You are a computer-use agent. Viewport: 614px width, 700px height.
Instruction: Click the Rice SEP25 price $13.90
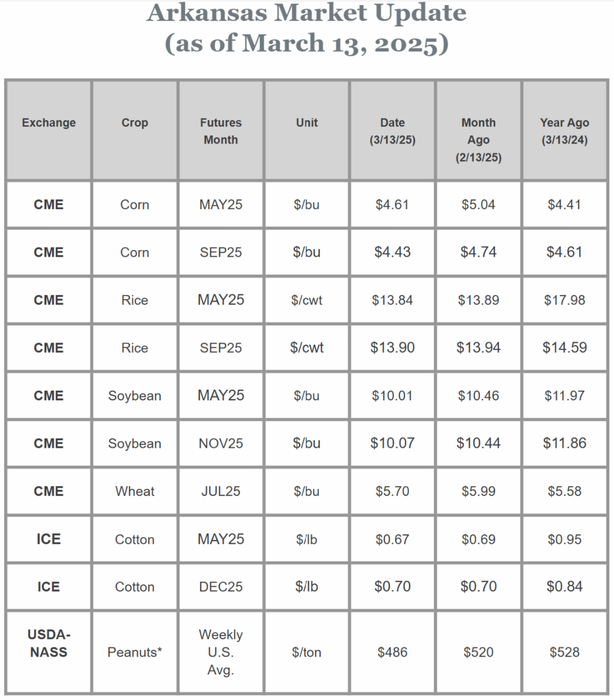(392, 348)
